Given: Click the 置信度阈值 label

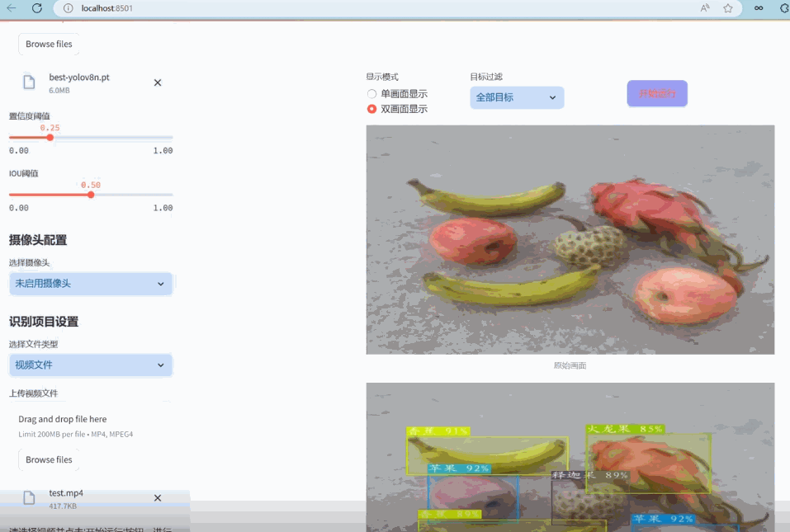Looking at the screenshot, I should pyautogui.click(x=30, y=116).
